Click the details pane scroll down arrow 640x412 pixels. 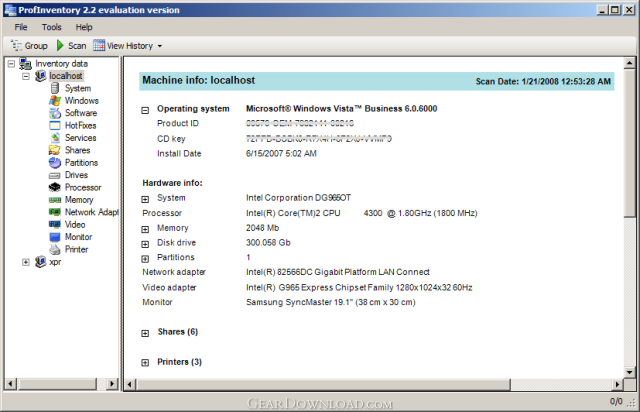(629, 372)
